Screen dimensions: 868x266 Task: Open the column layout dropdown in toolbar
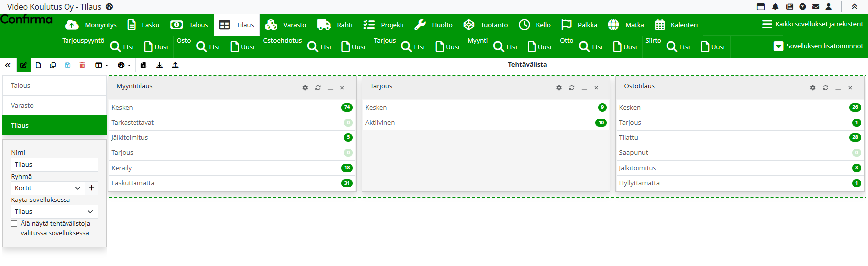[101, 65]
